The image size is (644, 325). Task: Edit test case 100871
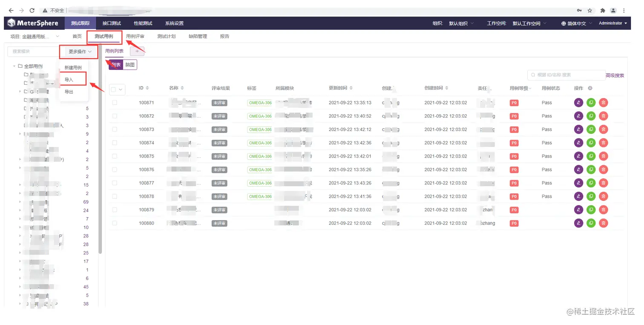pos(578,103)
